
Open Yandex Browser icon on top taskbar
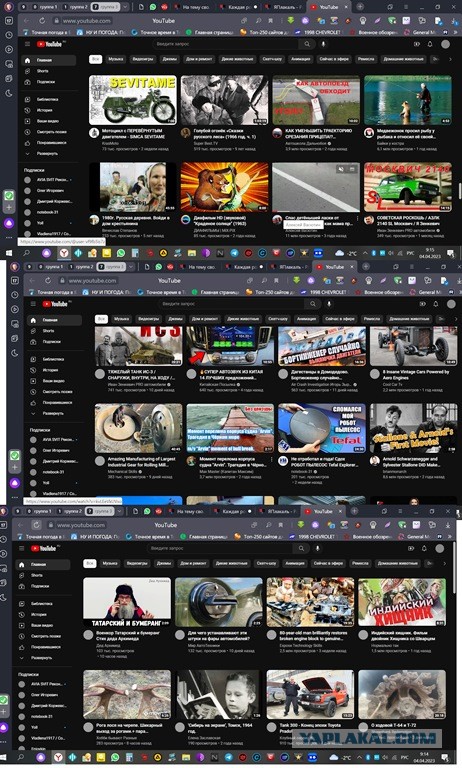tap(64, 253)
